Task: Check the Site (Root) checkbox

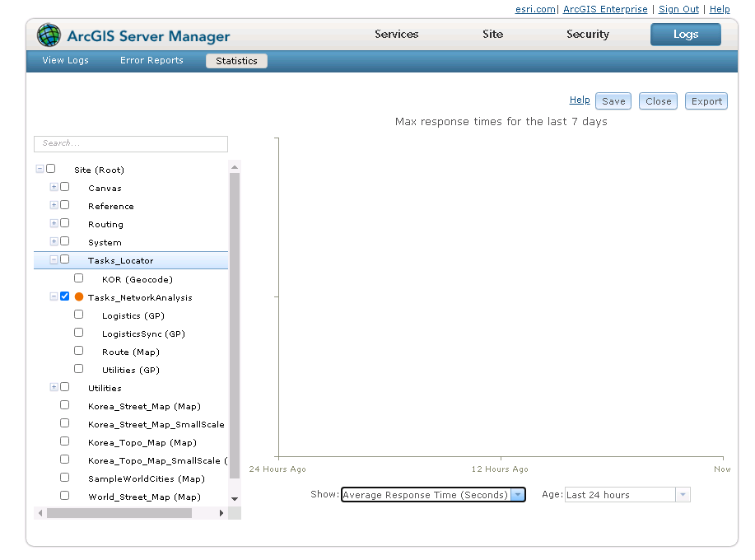Action: [50, 169]
